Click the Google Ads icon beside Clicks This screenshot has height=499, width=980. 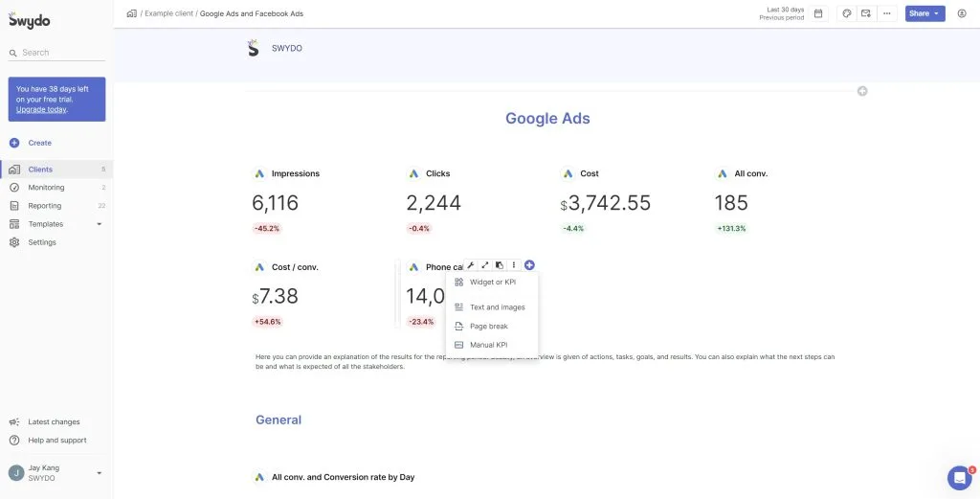(x=413, y=174)
